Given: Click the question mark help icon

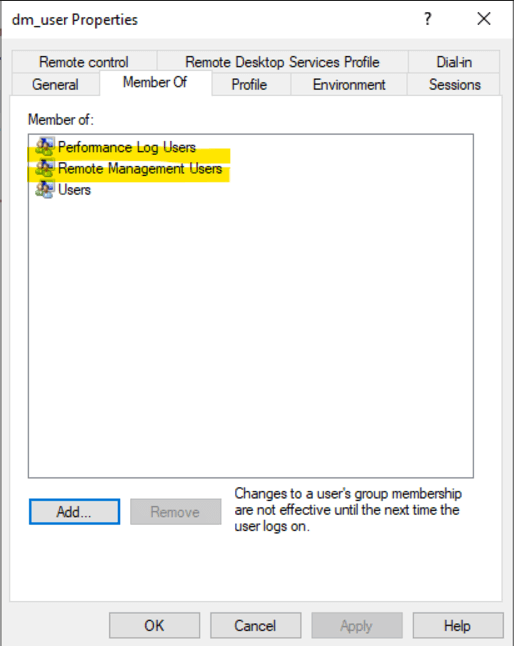Looking at the screenshot, I should coord(428,19).
